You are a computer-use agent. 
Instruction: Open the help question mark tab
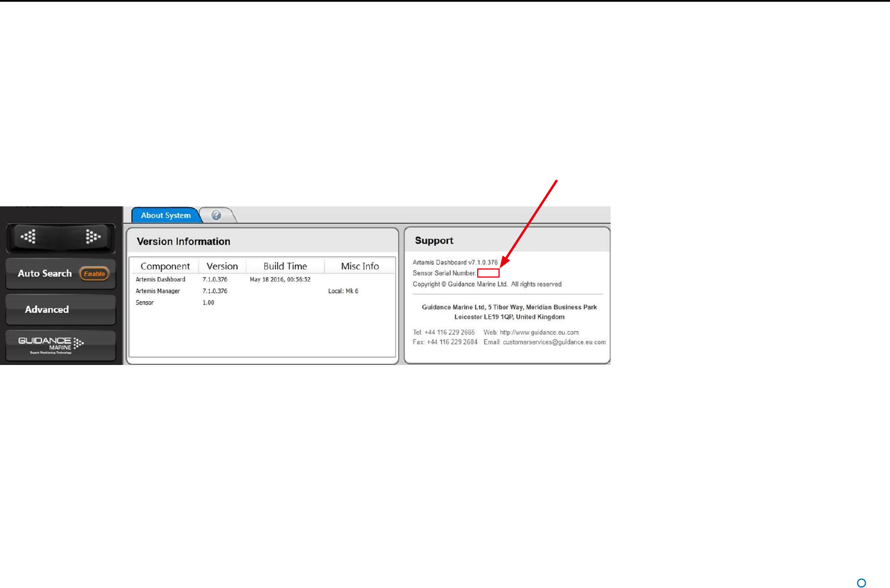(216, 215)
